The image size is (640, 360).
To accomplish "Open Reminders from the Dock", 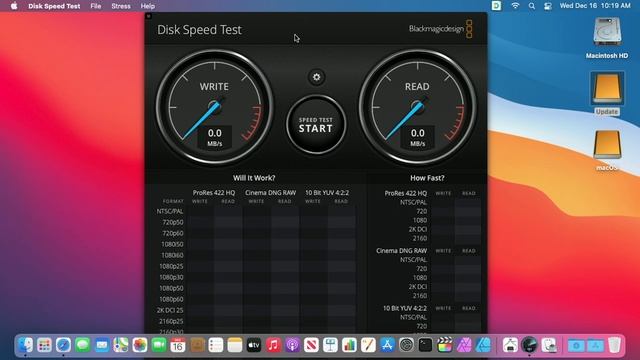I will 216,345.
